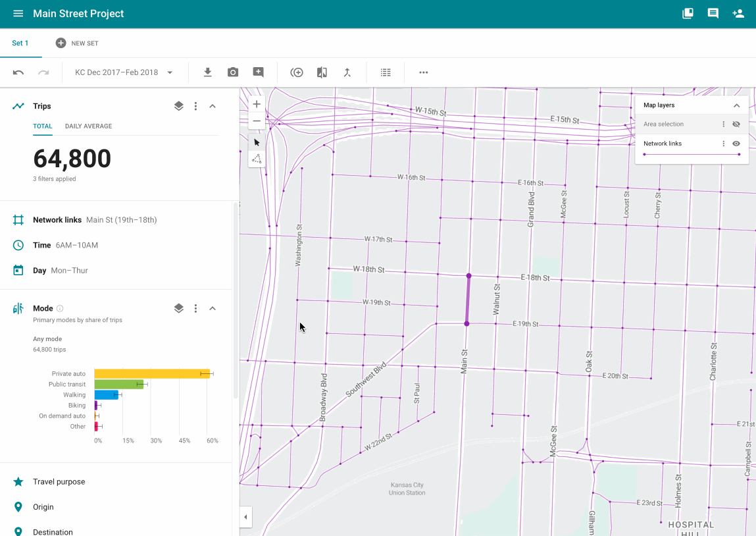756x536 pixels.
Task: Click the undo arrow
Action: 18,72
